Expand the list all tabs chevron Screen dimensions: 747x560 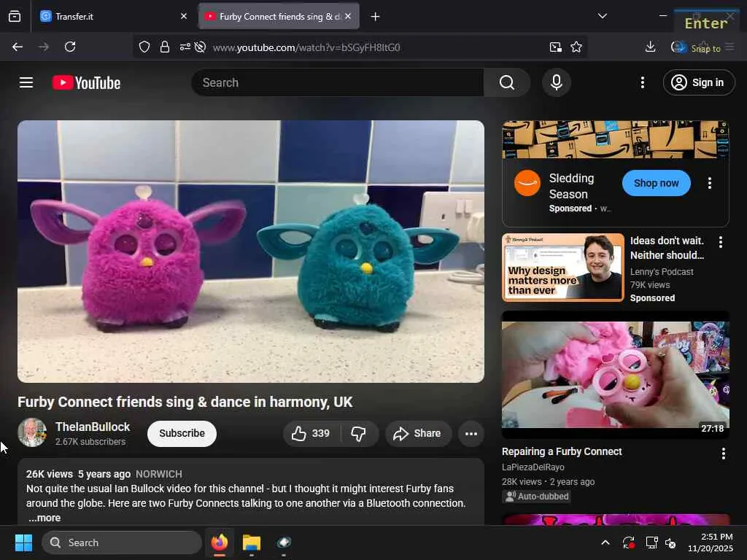click(602, 16)
